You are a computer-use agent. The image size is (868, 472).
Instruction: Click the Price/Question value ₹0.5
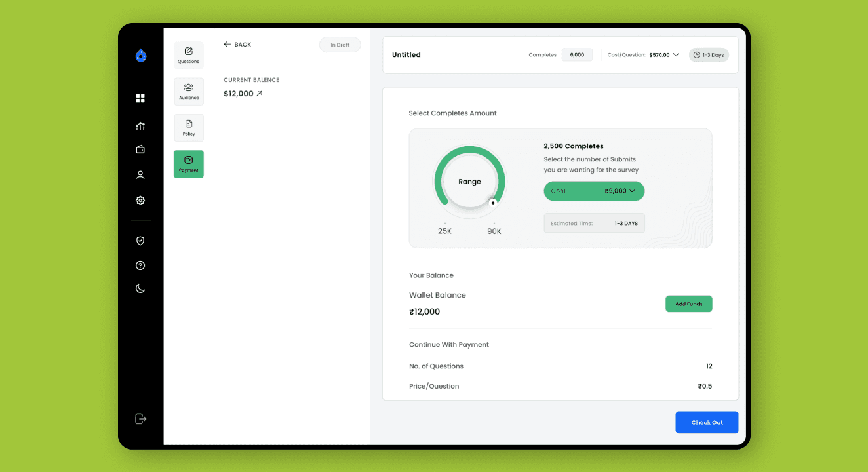pos(705,387)
